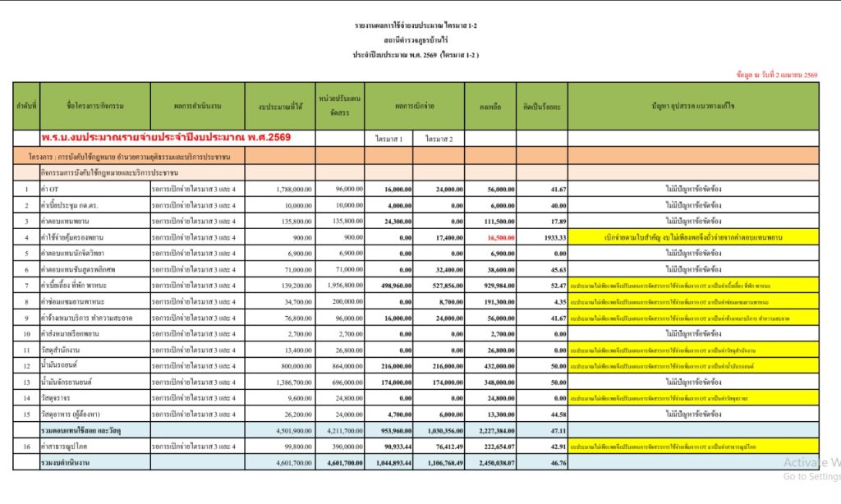841x504 pixels.
Task: Select the 46.76 total percentage cell
Action: coord(542,463)
